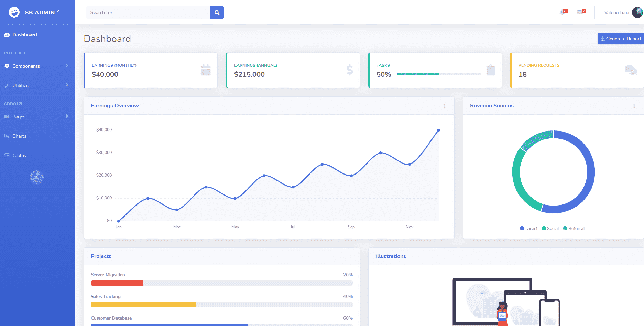Collapse the sidebar with round toggle
The height and width of the screenshot is (326, 644).
(37, 177)
